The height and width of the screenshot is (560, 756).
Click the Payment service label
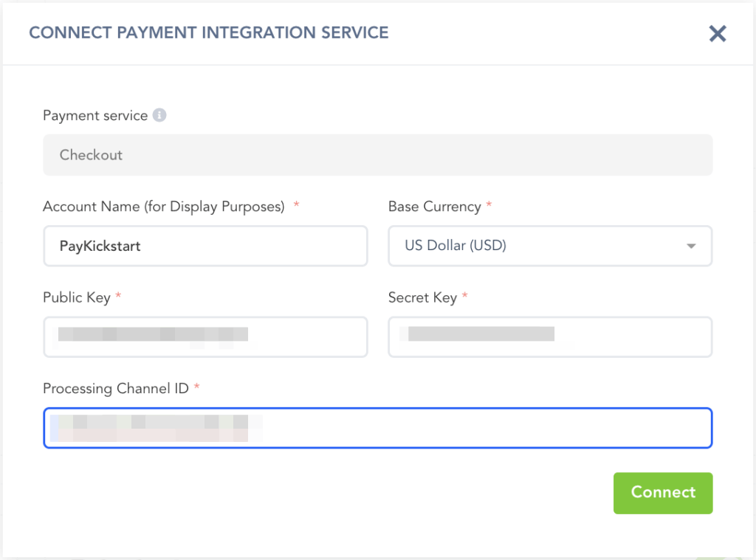click(95, 116)
